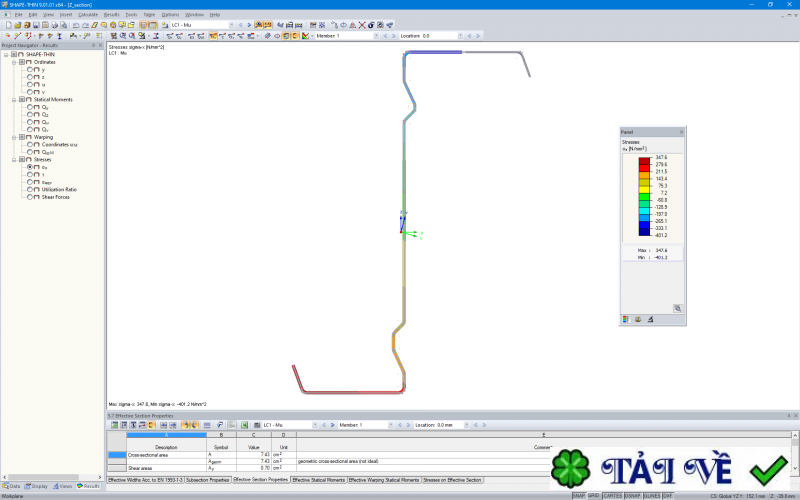Select the Shear Forces radio button
Viewport: 800px width, 500px height.
[x=30, y=197]
